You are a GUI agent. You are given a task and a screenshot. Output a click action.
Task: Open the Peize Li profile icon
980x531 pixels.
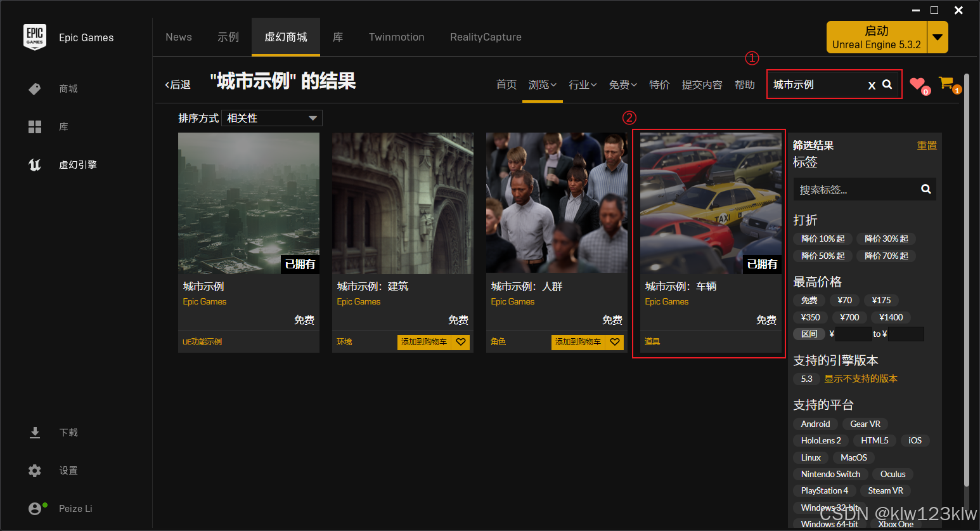(35, 509)
